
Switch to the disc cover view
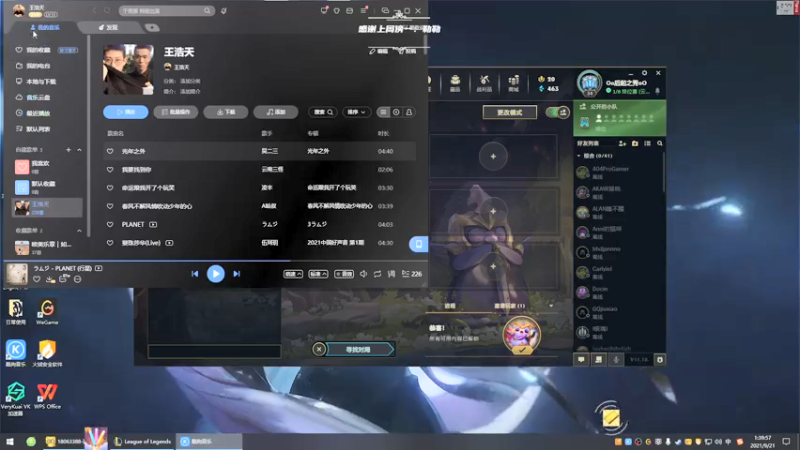396,112
